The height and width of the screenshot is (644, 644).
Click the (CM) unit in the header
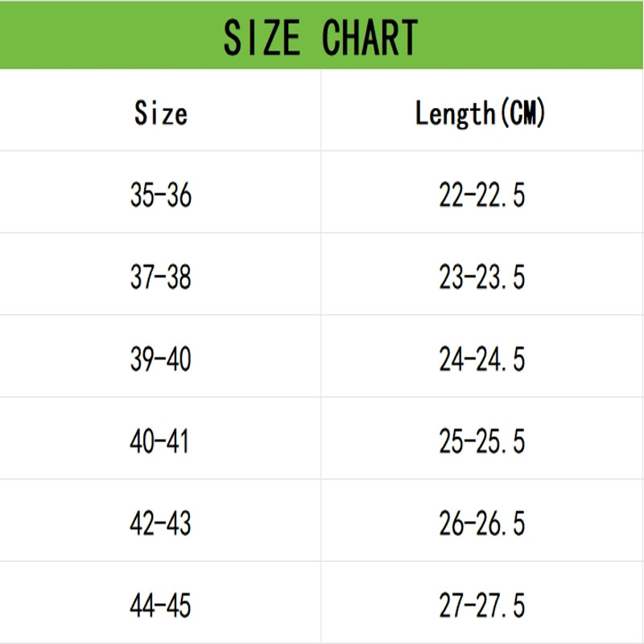click(x=522, y=114)
